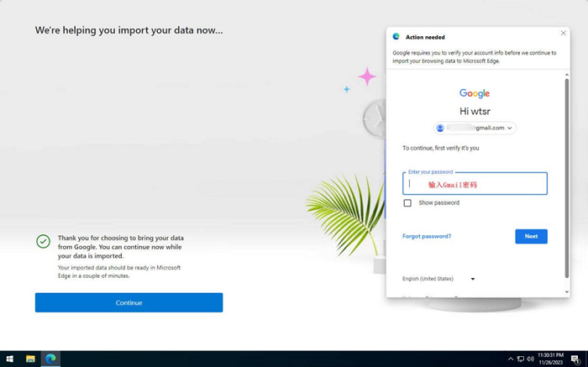Open the Forgot password? link
Image resolution: width=588 pixels, height=367 pixels.
pyautogui.click(x=427, y=236)
